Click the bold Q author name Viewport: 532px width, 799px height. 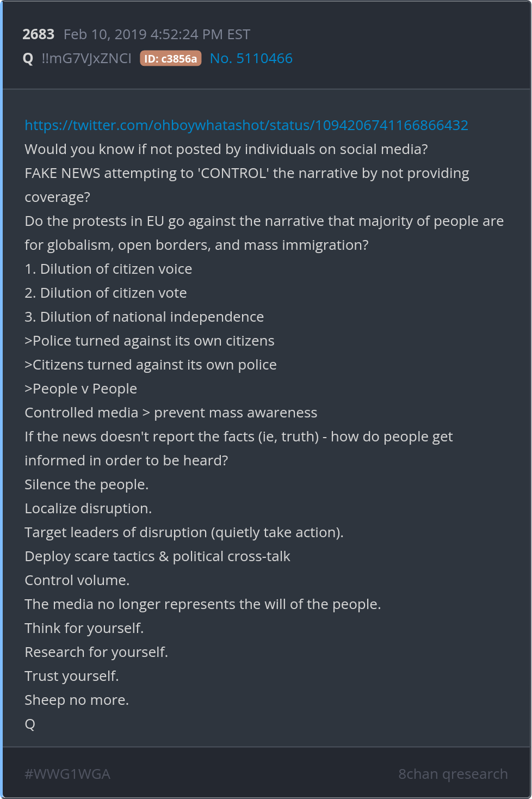28,58
